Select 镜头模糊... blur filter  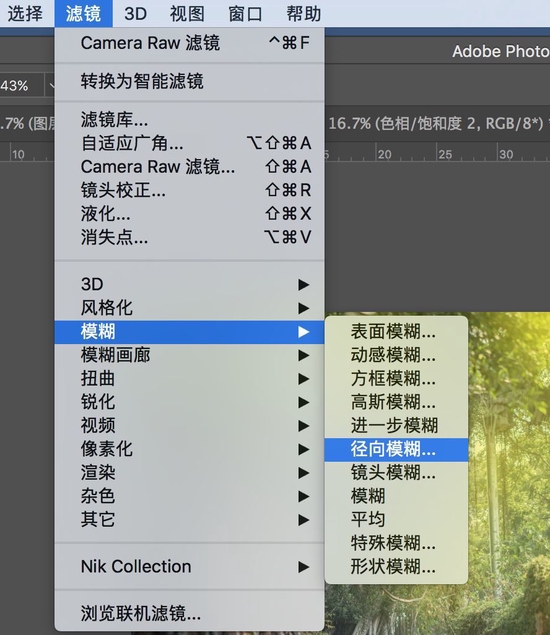pos(396,473)
